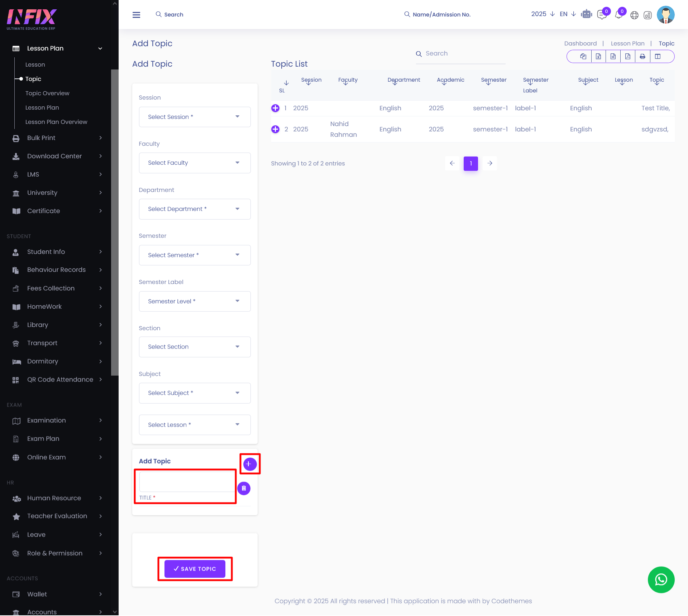Export topic list to Excel
This screenshot has width=688, height=616.
(x=598, y=56)
